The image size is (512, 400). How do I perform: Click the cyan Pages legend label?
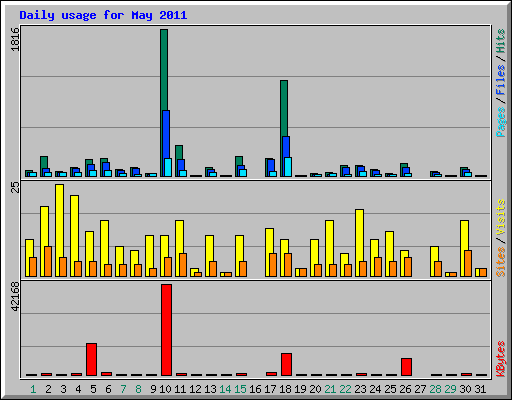point(500,122)
